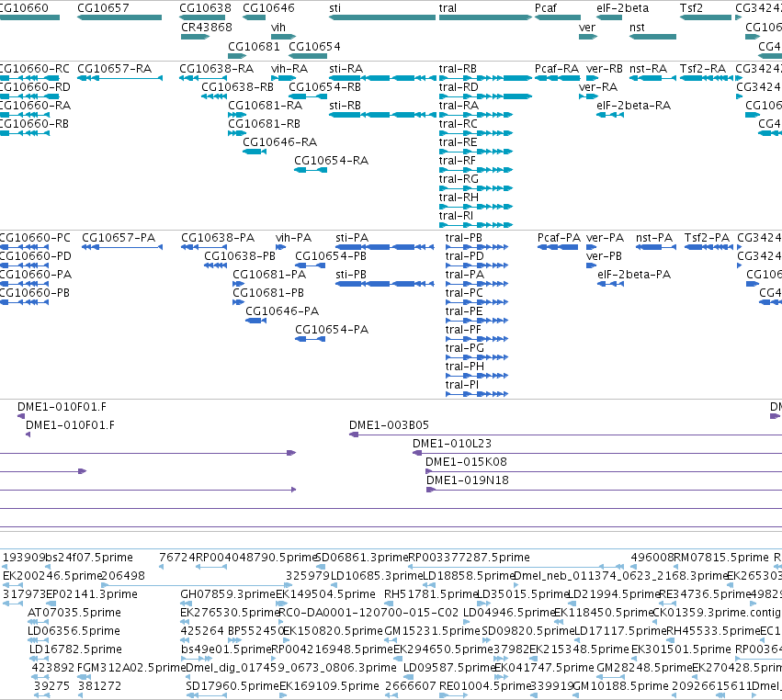This screenshot has height=700, width=782.
Task: Select transcript sti-RB
Action: coord(382,115)
